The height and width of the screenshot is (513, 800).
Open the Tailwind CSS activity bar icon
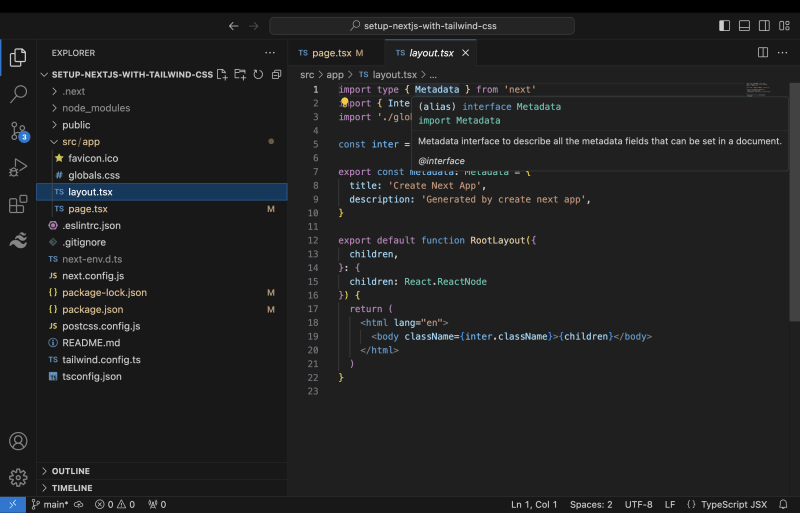click(x=18, y=240)
